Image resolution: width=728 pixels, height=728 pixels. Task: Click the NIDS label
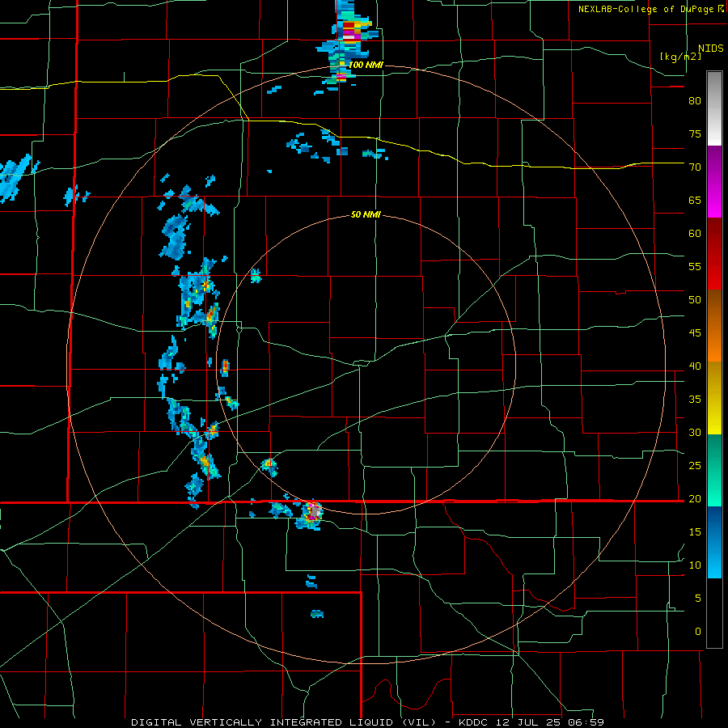coord(711,48)
